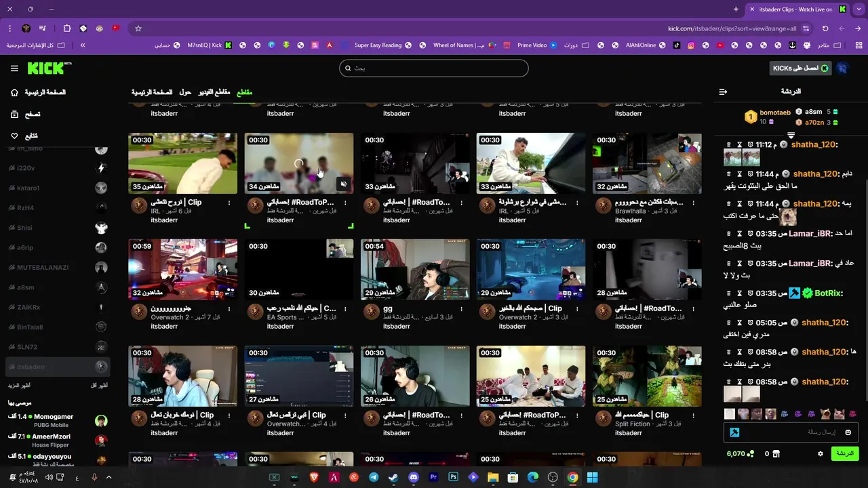Click the 'احصل على KICKs' button
The image size is (868, 488).
click(x=801, y=68)
